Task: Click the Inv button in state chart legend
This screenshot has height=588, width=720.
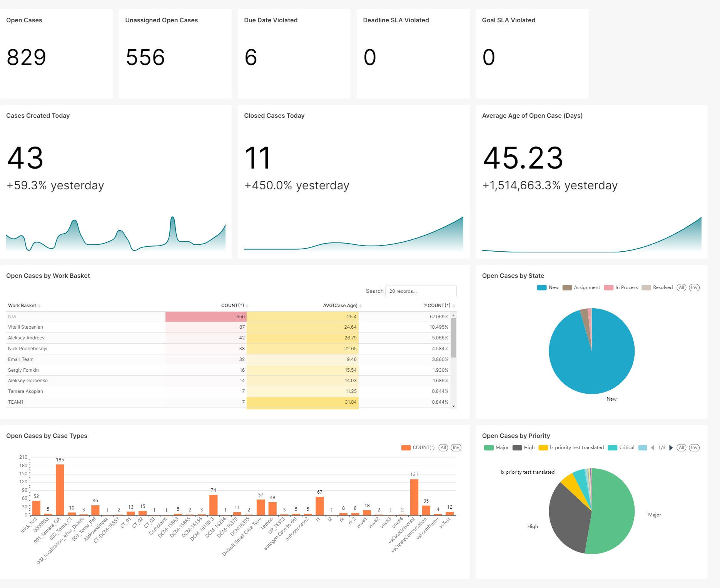Action: click(694, 287)
